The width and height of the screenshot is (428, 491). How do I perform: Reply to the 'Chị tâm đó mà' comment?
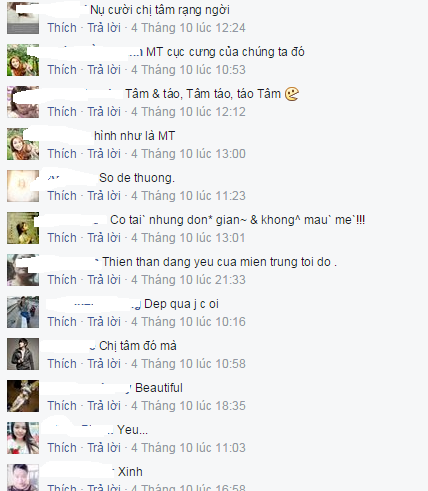pos(104,364)
